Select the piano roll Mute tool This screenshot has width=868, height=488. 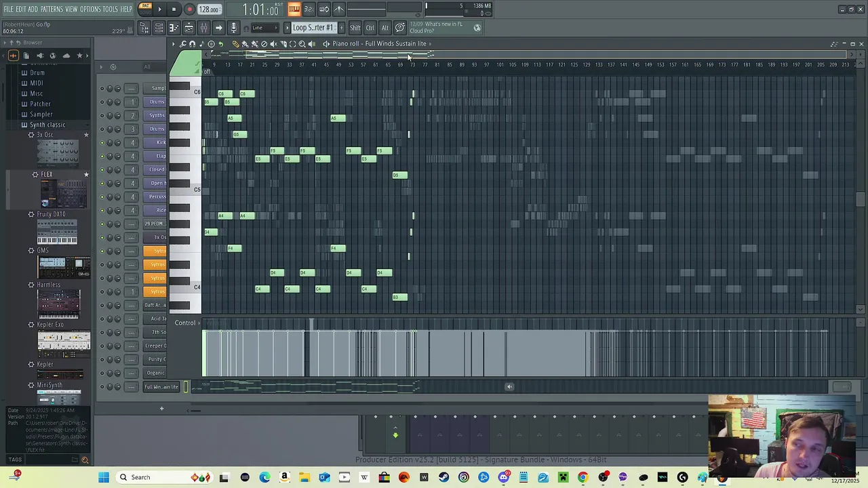tap(273, 44)
